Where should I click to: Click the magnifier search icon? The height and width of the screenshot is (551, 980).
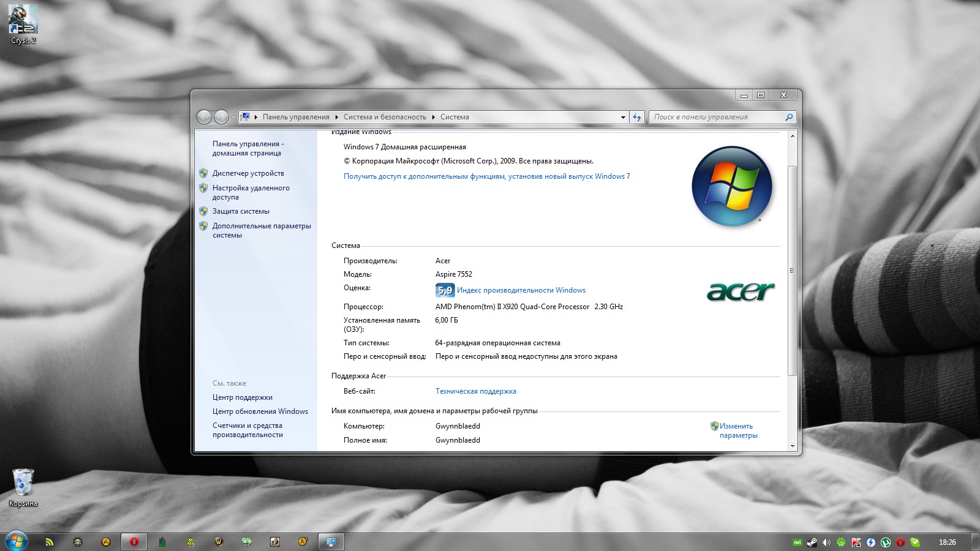coord(789,117)
